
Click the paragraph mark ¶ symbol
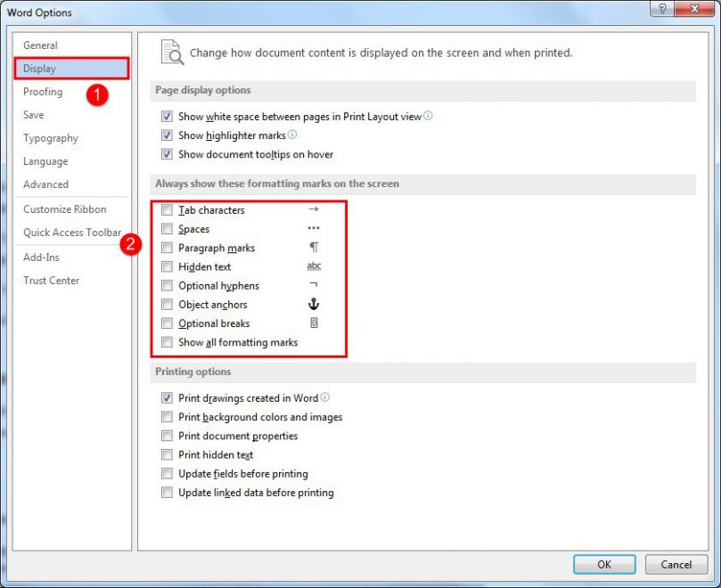point(313,248)
